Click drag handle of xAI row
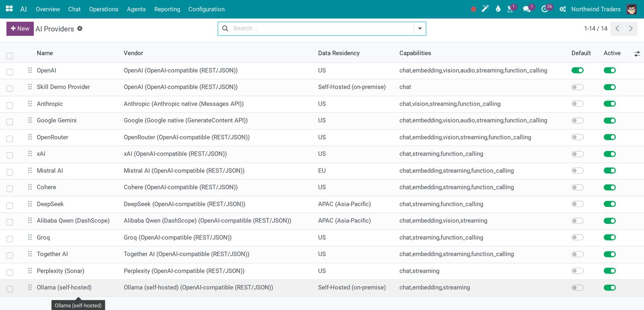644x310 pixels. (29, 154)
